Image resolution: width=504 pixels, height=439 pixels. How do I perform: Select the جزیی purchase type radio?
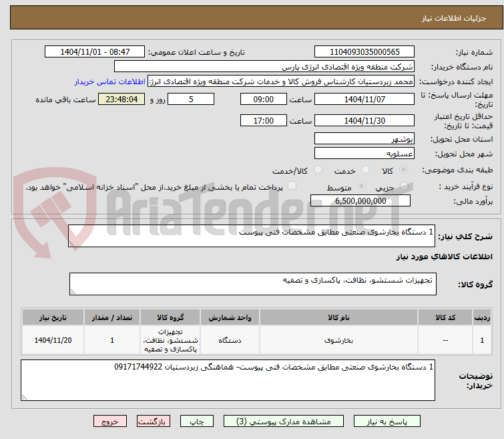tap(404, 186)
